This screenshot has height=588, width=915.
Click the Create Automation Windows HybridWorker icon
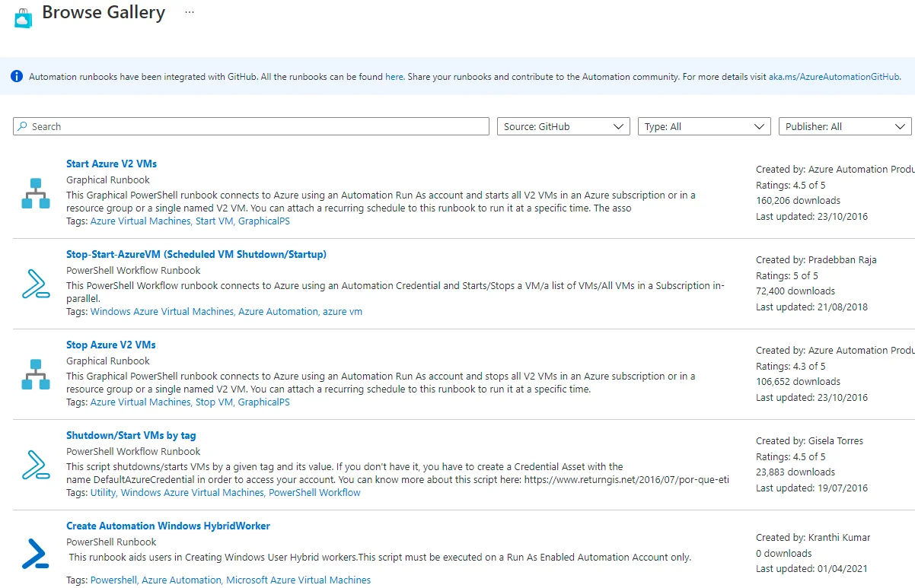pos(35,554)
